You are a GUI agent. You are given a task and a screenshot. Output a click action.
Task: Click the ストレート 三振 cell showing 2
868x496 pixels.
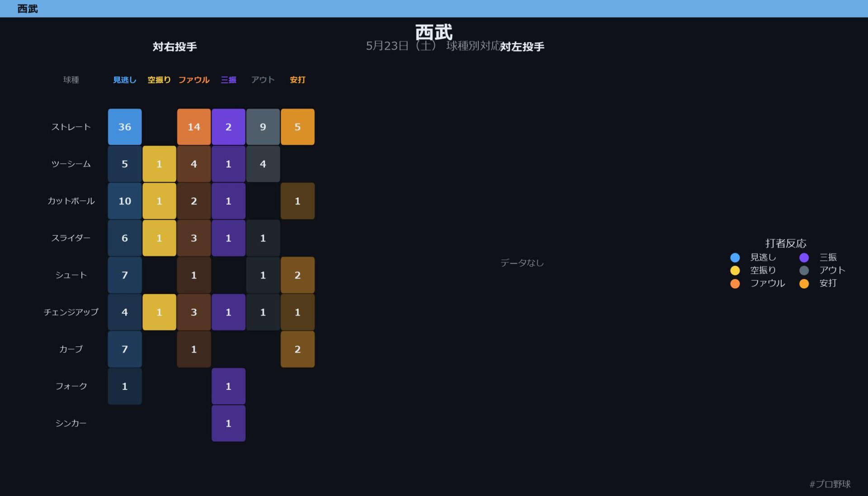pos(228,127)
